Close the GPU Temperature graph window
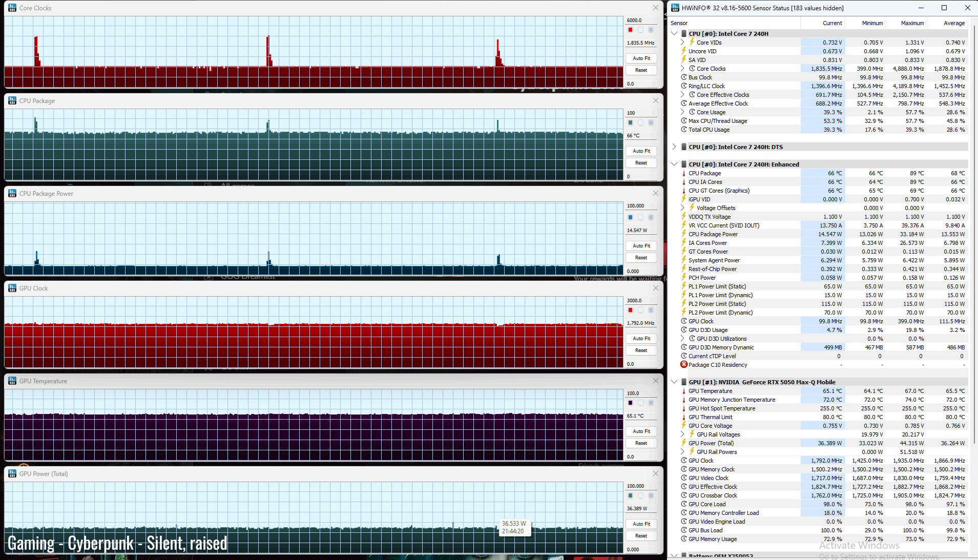The image size is (978, 560). [x=655, y=381]
